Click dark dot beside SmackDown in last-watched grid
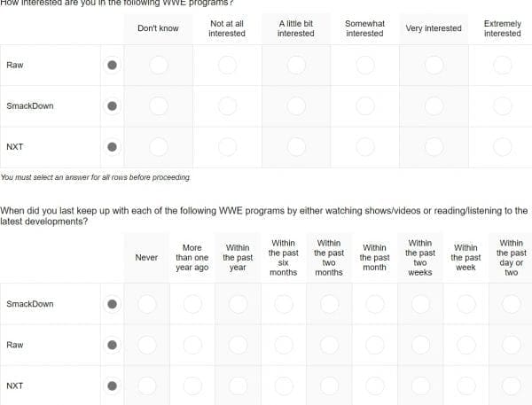The width and height of the screenshot is (532, 405). tap(112, 304)
